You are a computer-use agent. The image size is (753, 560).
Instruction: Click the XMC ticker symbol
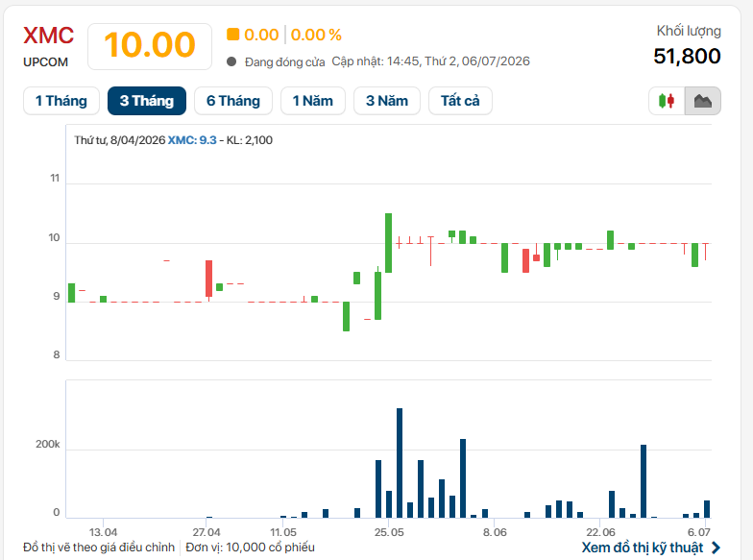(x=48, y=36)
